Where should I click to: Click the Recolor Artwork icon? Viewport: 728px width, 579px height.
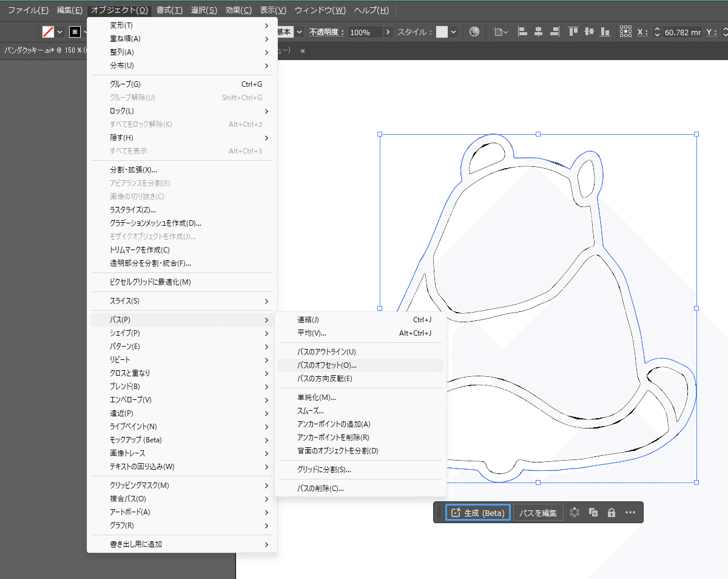click(474, 32)
